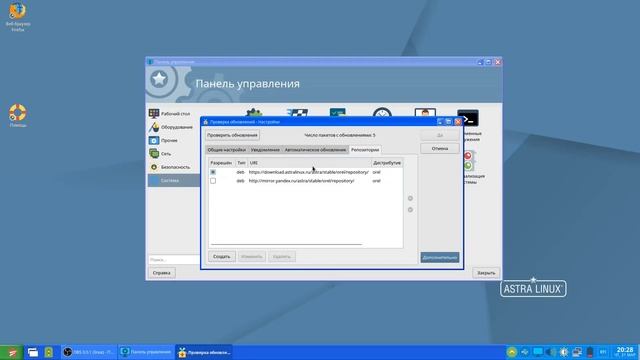
Task: Click the green taskbar icon beside the windows icon
Action: [49, 352]
